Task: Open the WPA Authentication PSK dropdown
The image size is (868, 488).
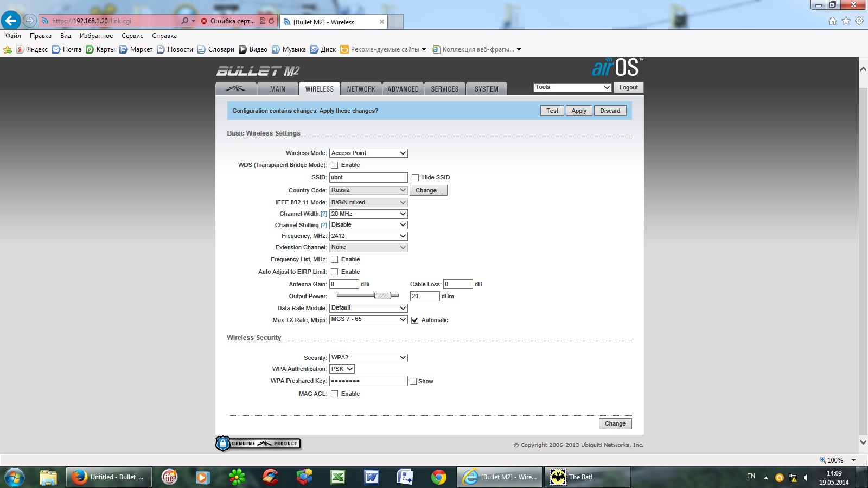Action: (342, 369)
